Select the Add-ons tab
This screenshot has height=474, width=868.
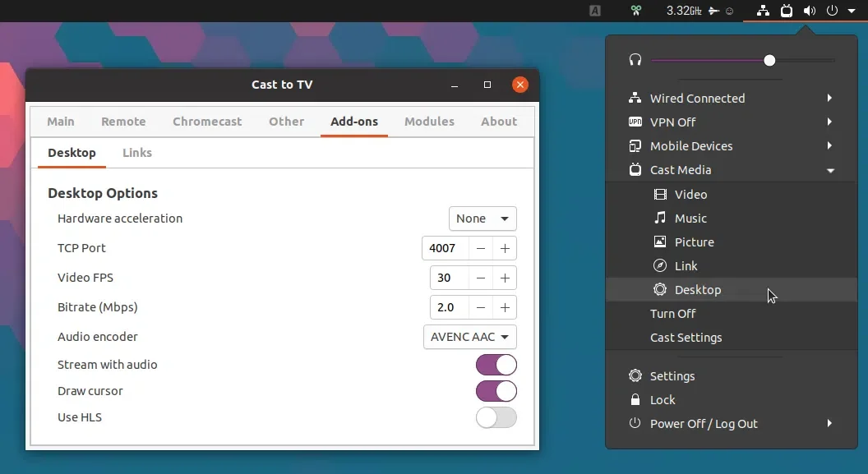point(354,121)
